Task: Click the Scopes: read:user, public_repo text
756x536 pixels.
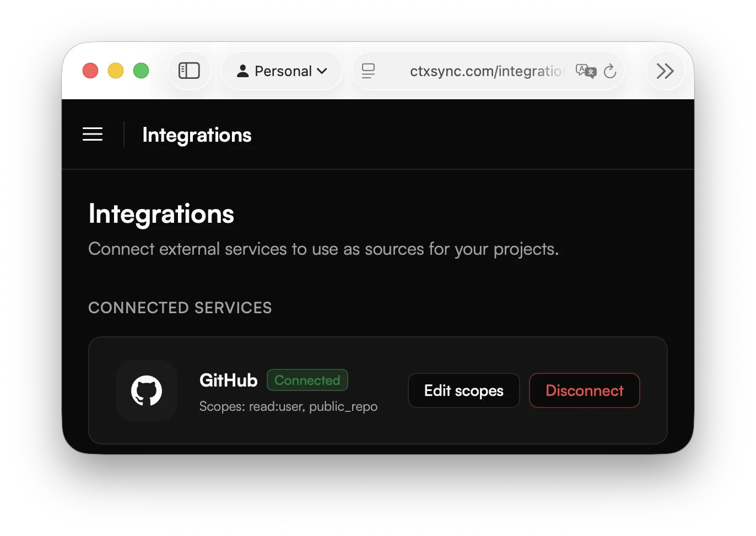Action: tap(288, 406)
